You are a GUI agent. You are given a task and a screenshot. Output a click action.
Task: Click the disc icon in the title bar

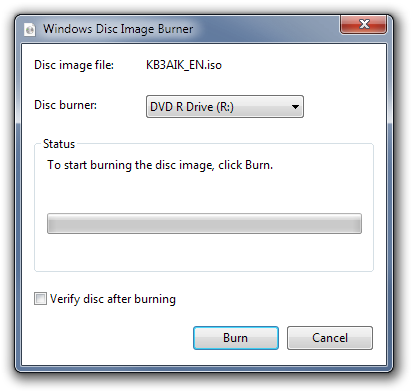coord(30,29)
